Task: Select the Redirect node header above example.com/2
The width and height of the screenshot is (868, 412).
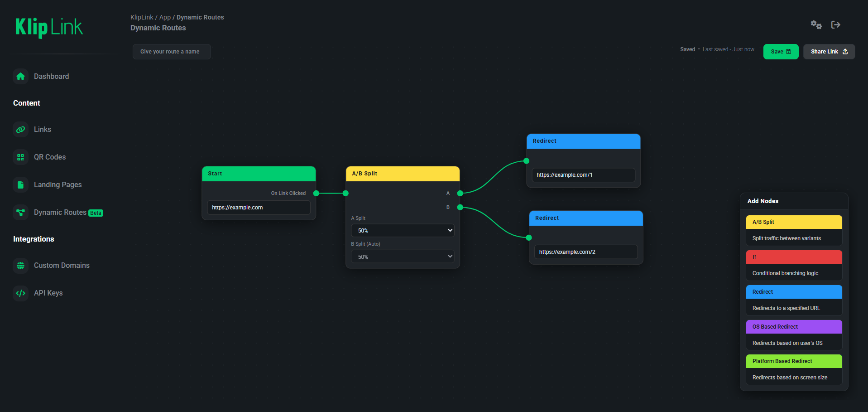Action: [x=586, y=218]
